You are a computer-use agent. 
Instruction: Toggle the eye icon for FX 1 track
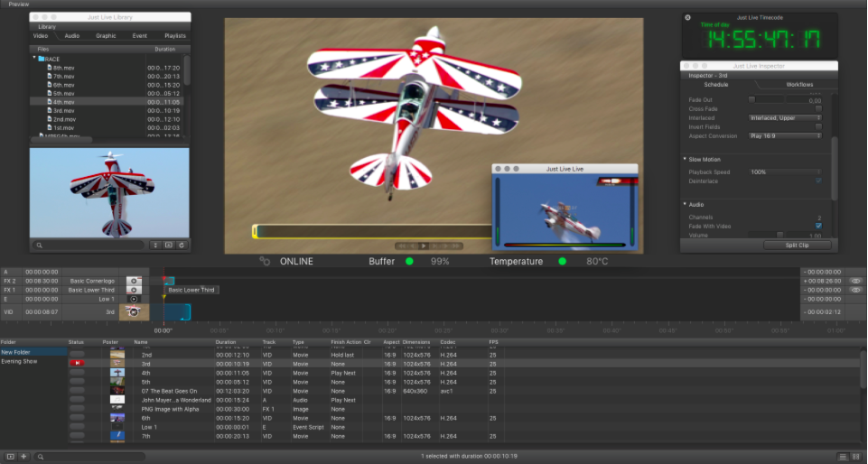pyautogui.click(x=856, y=290)
